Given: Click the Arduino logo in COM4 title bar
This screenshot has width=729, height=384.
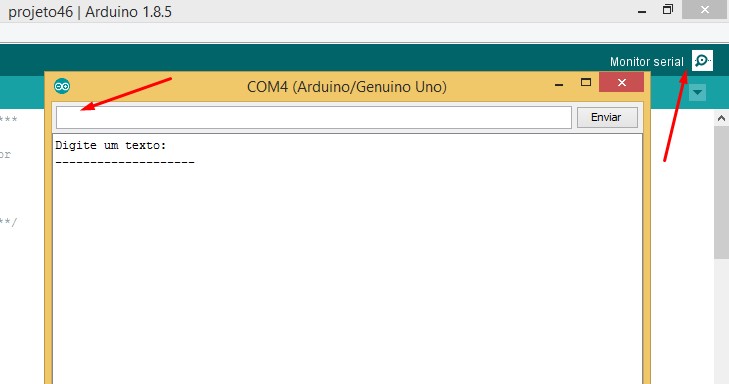Looking at the screenshot, I should click(62, 86).
